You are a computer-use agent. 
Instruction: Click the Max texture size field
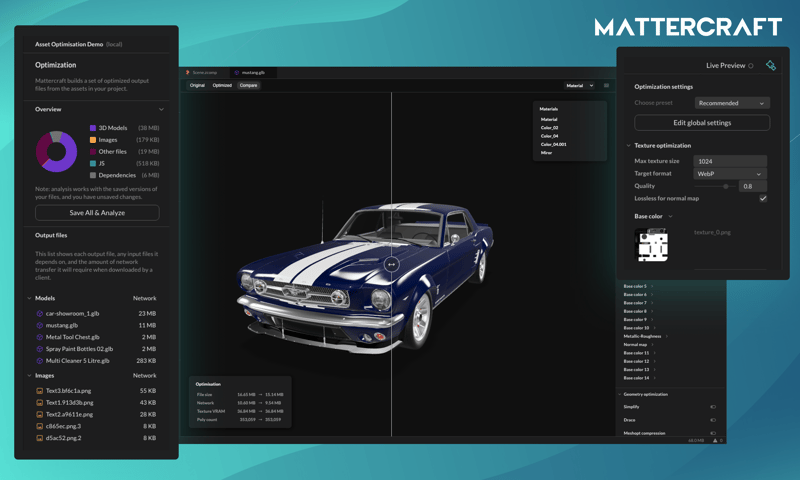pos(730,161)
